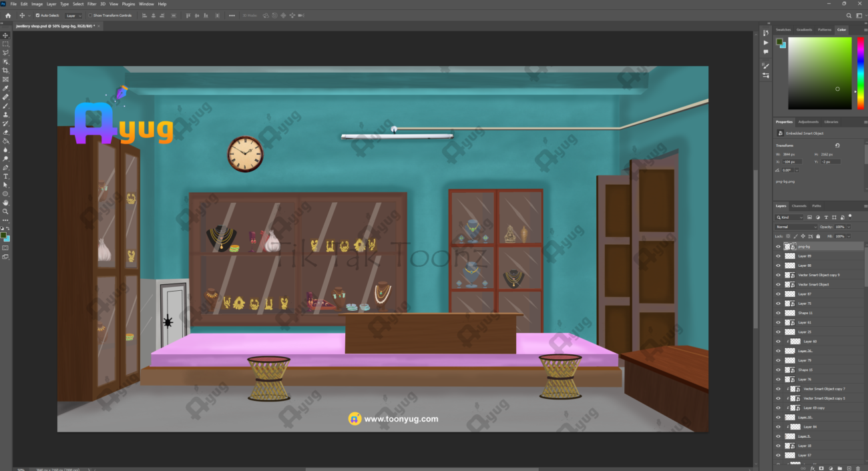Choose the Rectangular Marquee tool
Viewport: 868px width, 471px height.
click(6, 43)
